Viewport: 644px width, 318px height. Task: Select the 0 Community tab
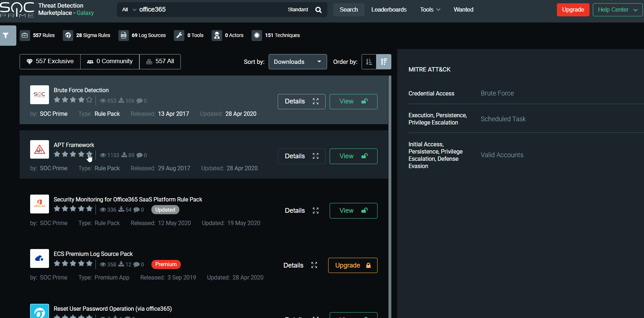pyautogui.click(x=110, y=61)
